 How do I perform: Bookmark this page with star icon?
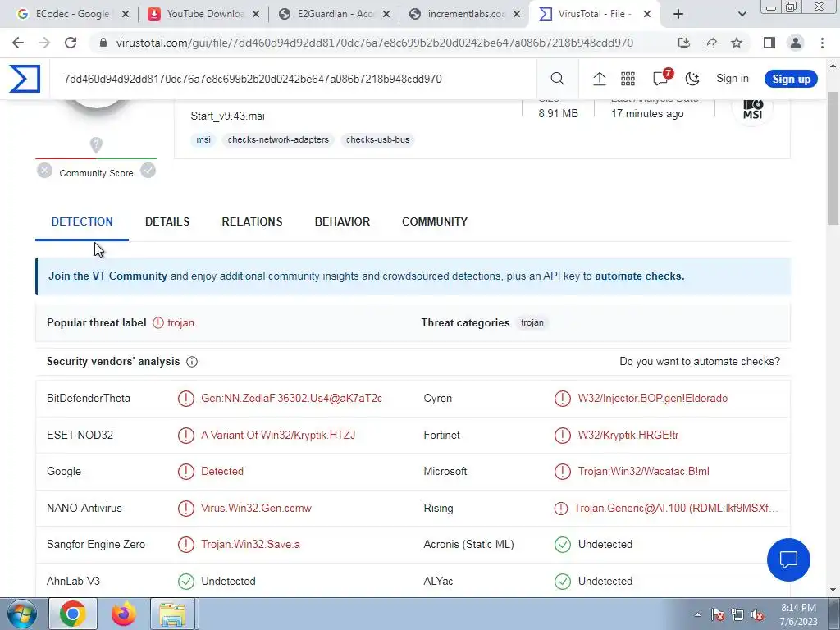coord(737,43)
